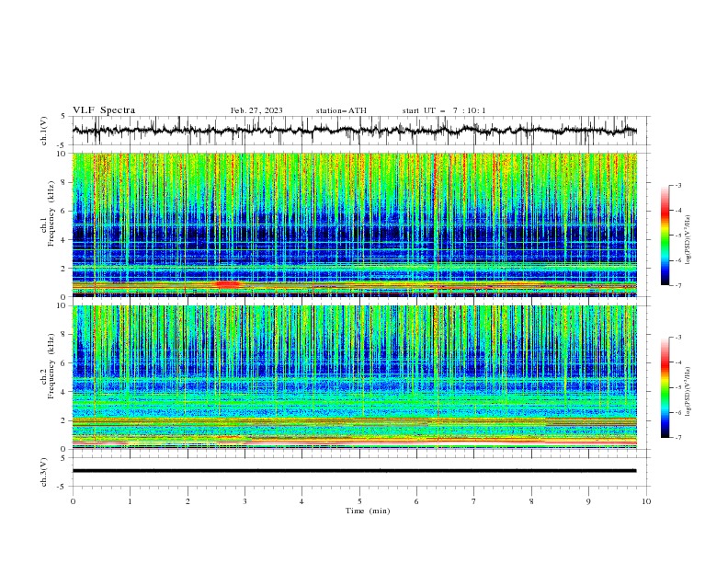Screen dimensions: 728x563
Task: Click the time axis tick label "8"
Action: pyautogui.click(x=531, y=501)
